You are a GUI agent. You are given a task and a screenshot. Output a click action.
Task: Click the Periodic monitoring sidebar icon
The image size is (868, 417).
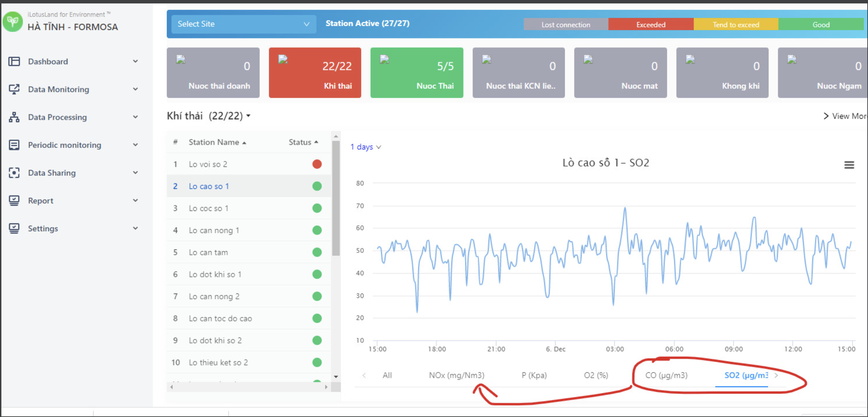pos(14,145)
